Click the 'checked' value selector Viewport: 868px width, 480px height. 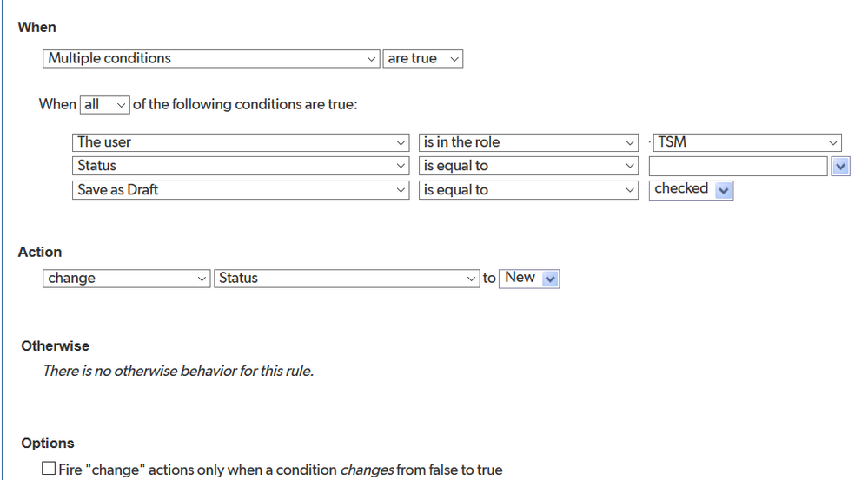click(692, 190)
